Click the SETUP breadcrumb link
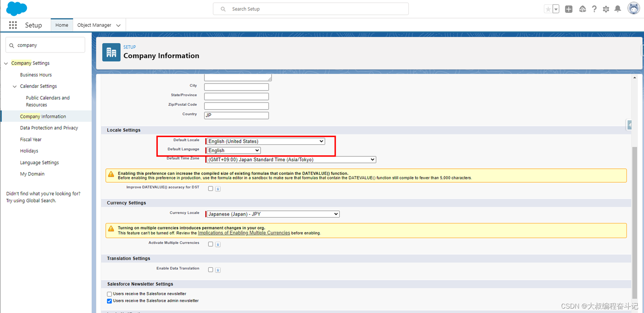644x313 pixels. coord(130,47)
